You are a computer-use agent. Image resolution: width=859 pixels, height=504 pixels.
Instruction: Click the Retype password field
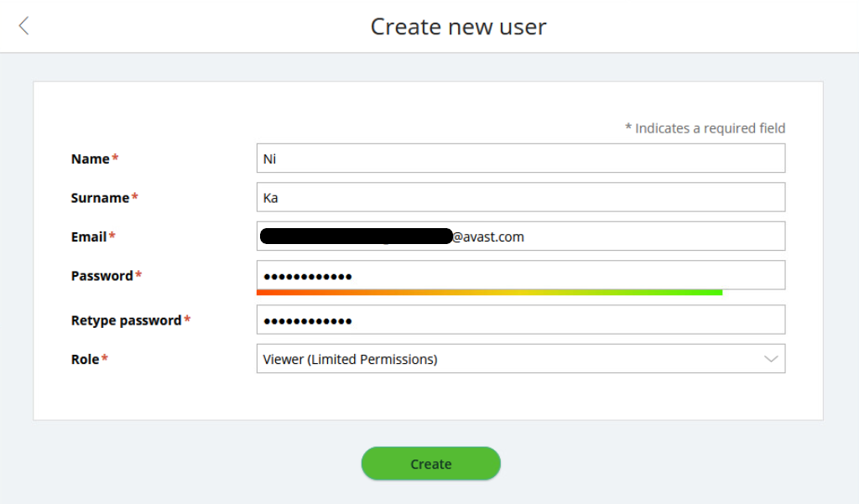click(520, 319)
